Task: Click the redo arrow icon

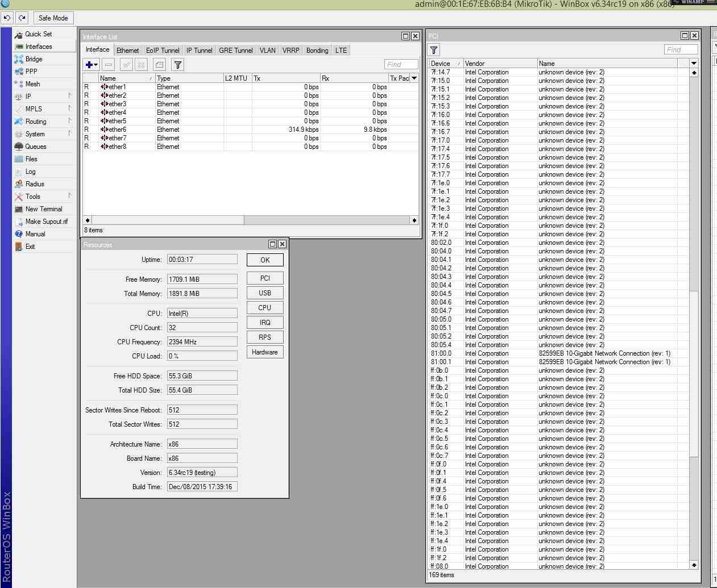Action: click(22, 18)
